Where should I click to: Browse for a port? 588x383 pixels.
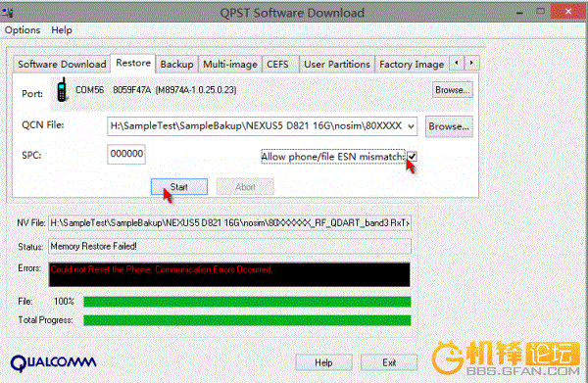452,90
